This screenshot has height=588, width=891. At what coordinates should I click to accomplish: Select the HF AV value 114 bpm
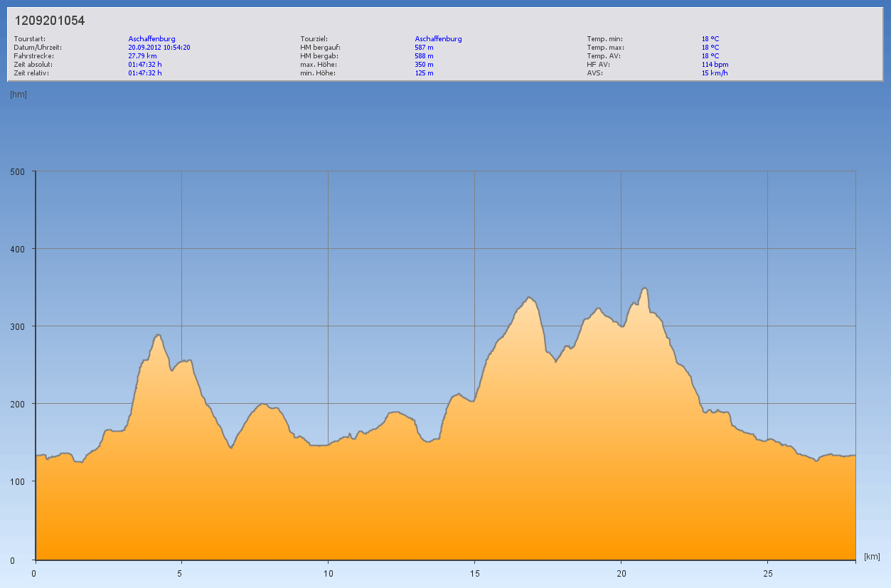715,64
